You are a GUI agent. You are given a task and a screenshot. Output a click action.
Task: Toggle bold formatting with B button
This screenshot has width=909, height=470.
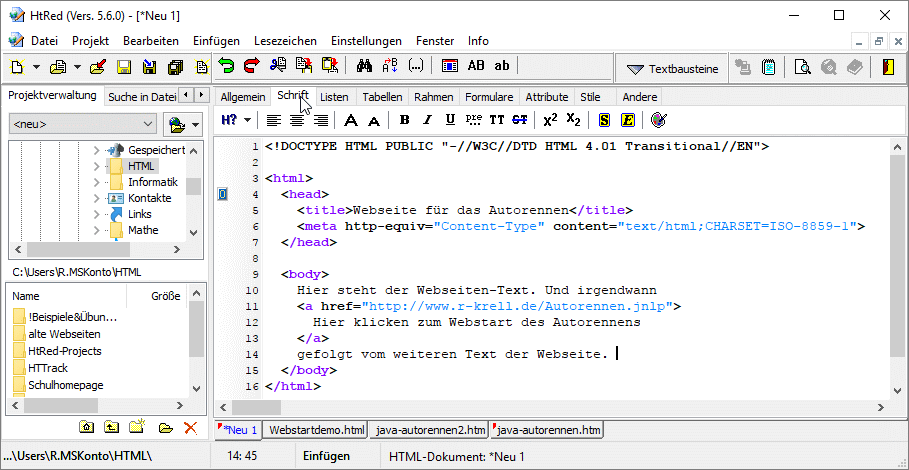(404, 120)
